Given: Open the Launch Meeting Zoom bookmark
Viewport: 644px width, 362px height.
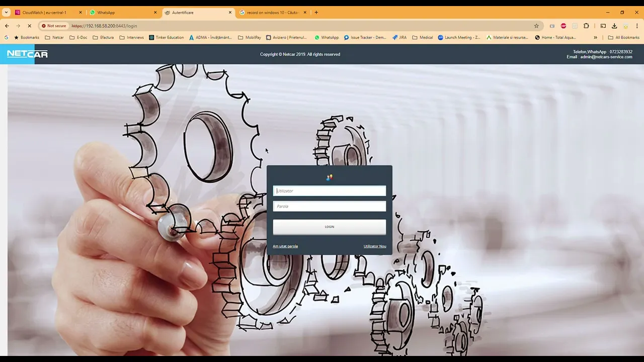Looking at the screenshot, I should pyautogui.click(x=459, y=37).
